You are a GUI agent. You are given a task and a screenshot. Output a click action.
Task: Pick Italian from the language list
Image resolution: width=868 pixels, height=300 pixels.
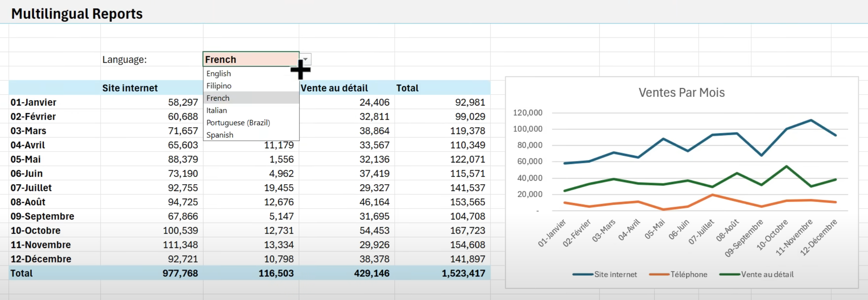tap(217, 111)
